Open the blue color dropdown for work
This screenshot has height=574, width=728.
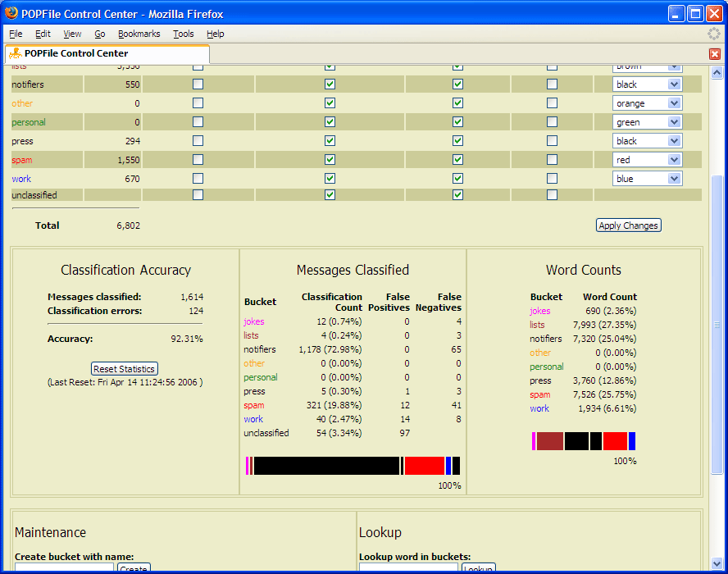pyautogui.click(x=647, y=179)
